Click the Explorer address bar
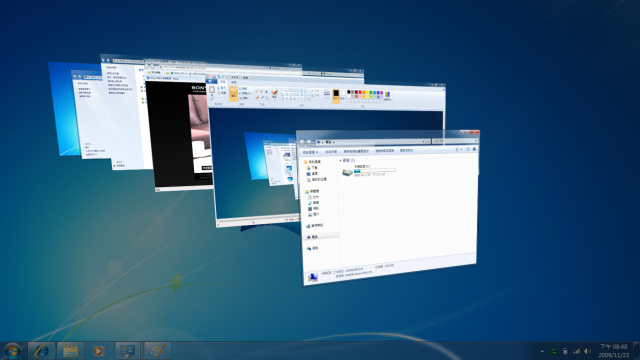640x360 pixels. [x=371, y=142]
